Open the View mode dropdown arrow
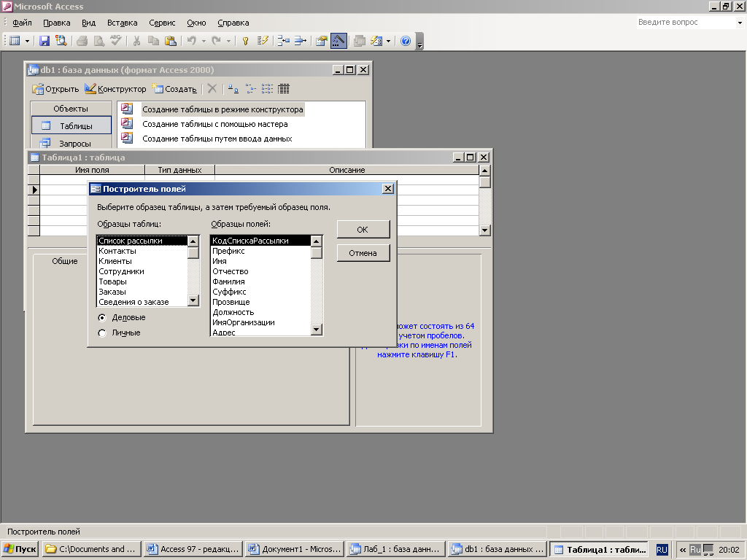 (27, 42)
